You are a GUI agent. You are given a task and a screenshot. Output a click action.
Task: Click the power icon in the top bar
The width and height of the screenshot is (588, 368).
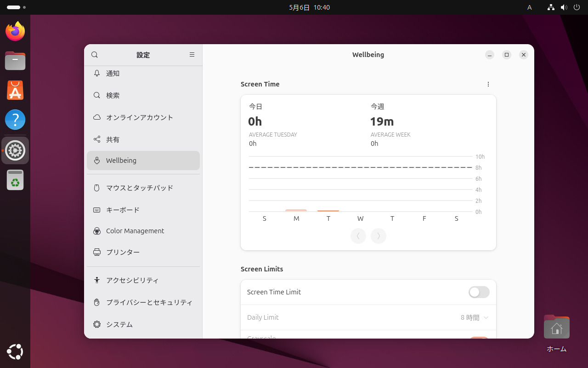pyautogui.click(x=577, y=7)
